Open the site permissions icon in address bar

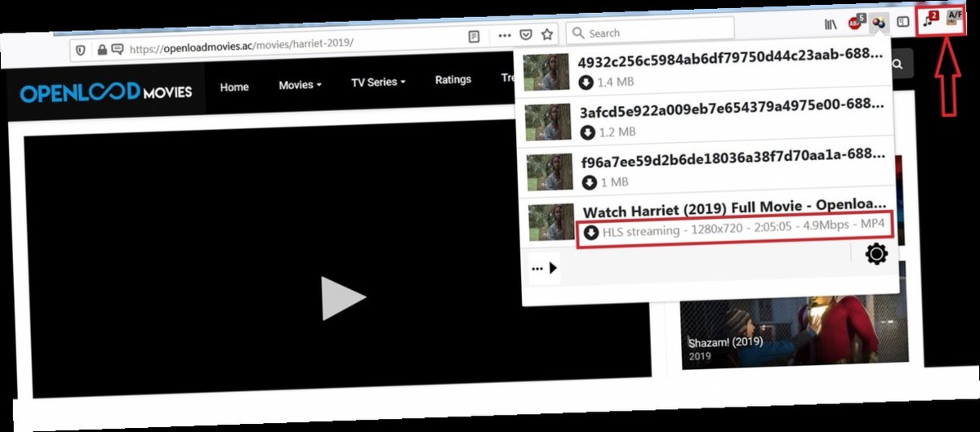point(117,49)
